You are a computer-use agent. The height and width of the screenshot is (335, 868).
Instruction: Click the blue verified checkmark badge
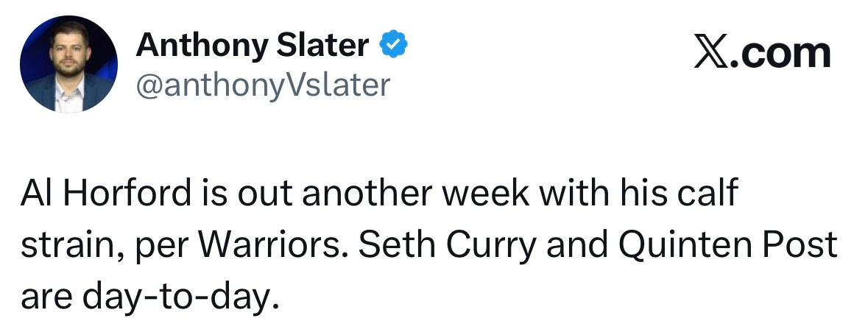(x=393, y=46)
